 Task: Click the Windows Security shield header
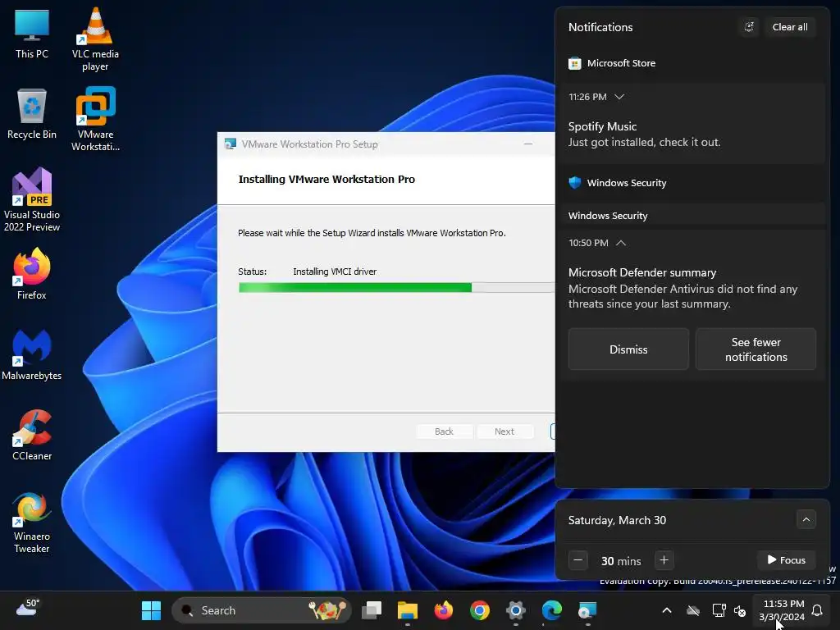coord(617,183)
